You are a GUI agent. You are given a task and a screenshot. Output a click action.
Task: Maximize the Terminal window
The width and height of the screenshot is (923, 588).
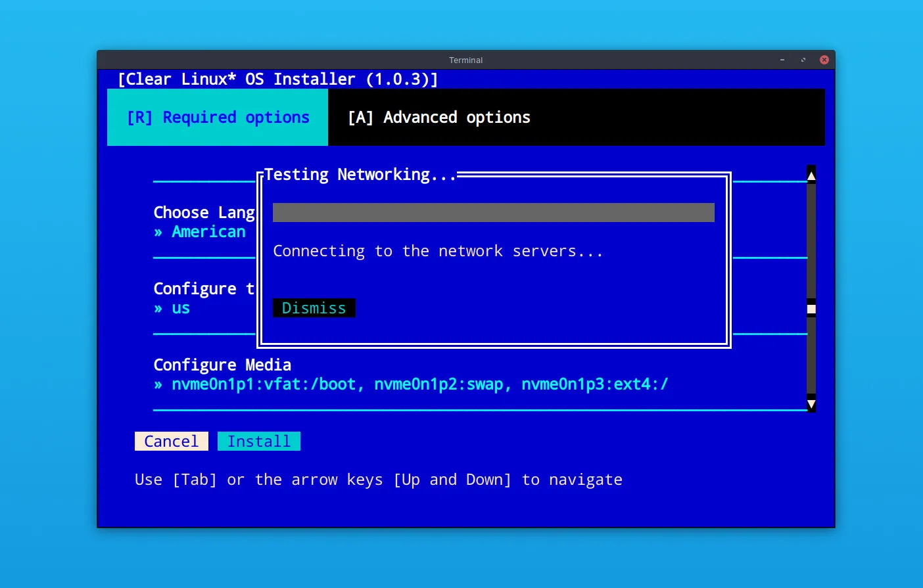[x=803, y=60]
